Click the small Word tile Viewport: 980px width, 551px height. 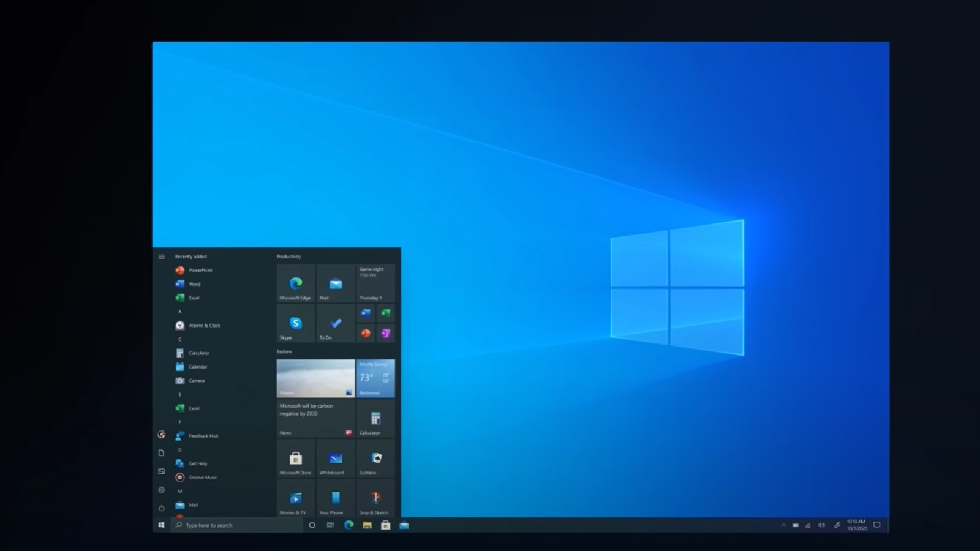[x=366, y=313]
